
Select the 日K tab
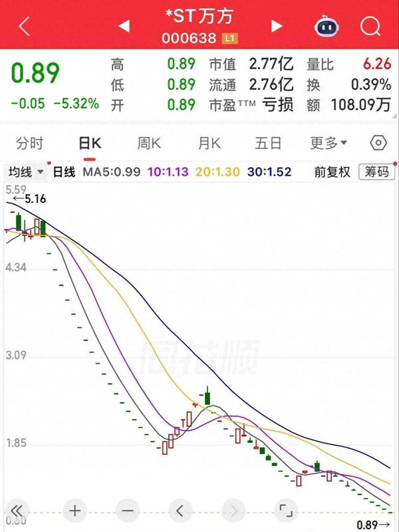coord(90,143)
